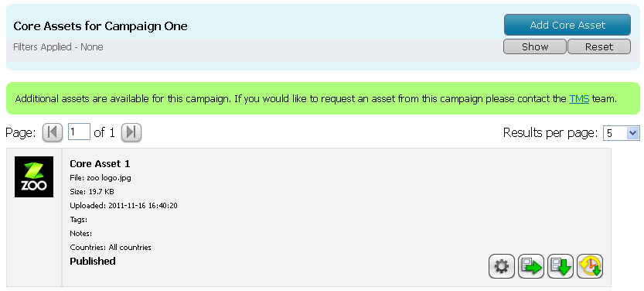Open the ZOO logo thumbnail
This screenshot has height=291, width=644.
click(x=34, y=176)
